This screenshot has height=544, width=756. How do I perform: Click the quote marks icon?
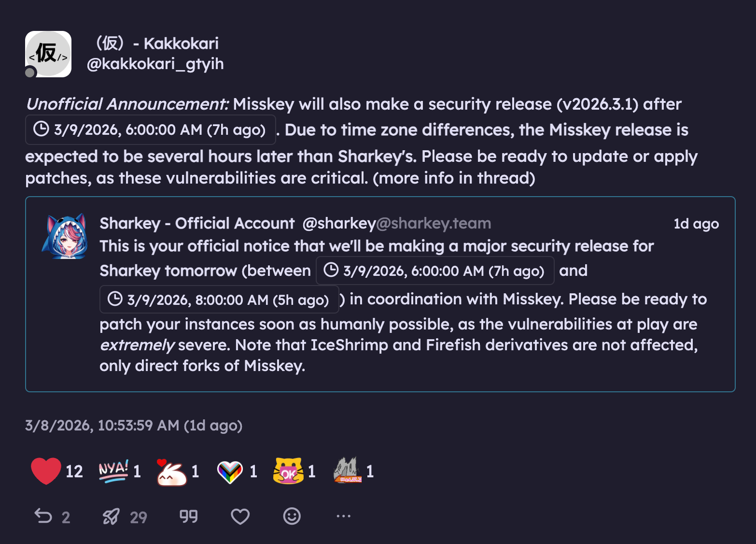pos(189,516)
